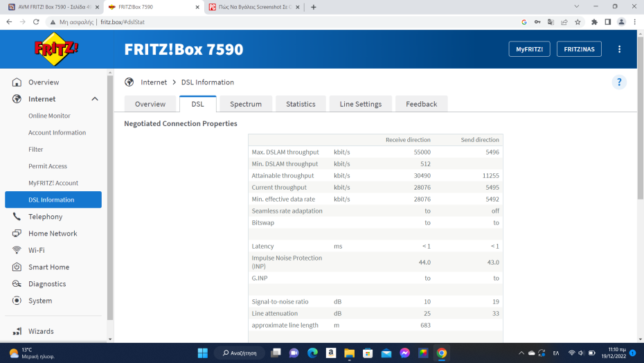Open Account Information in sidebar
644x363 pixels.
point(57,133)
